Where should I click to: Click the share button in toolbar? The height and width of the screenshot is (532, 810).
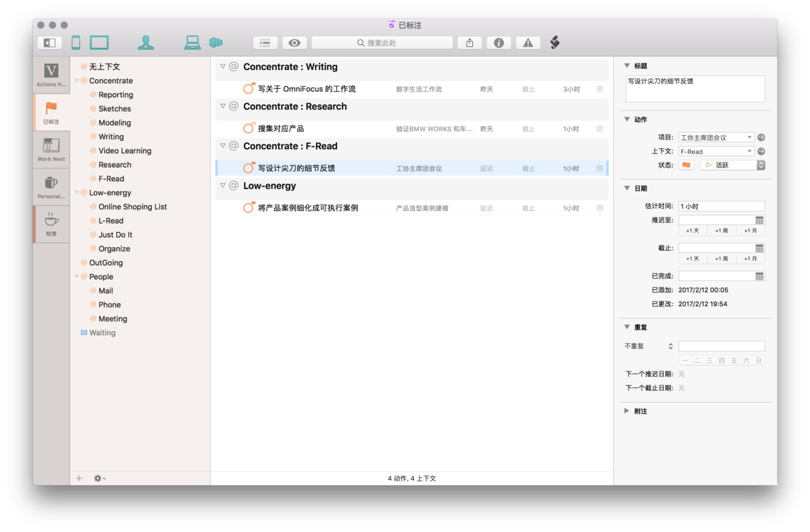[x=469, y=43]
